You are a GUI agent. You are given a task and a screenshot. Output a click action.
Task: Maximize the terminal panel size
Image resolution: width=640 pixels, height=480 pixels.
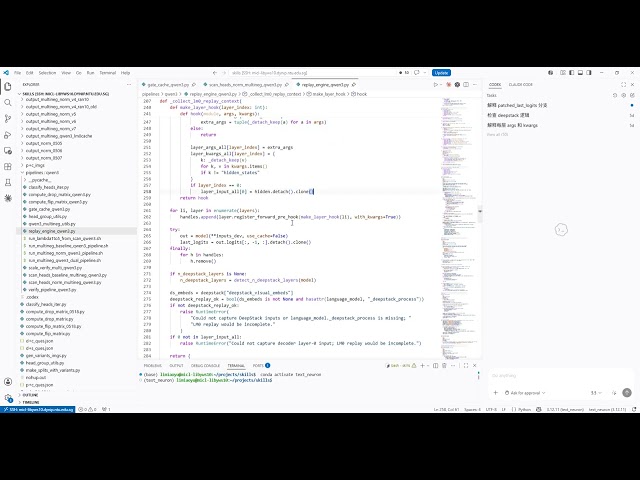[466, 365]
